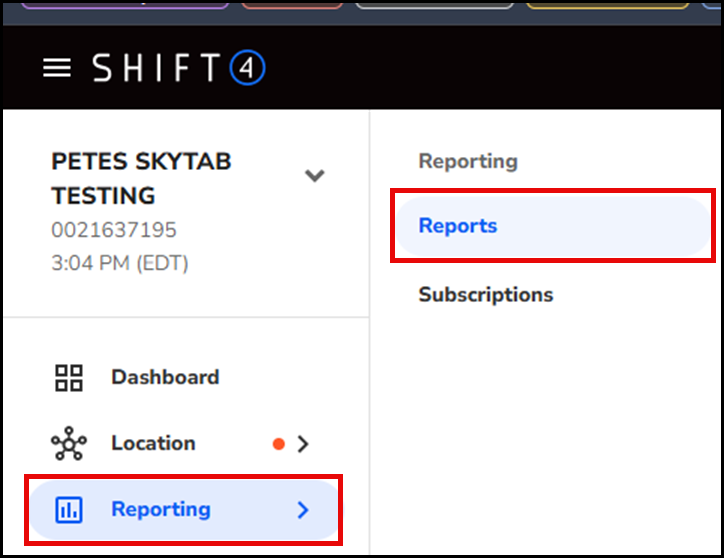Select the Reporting label in sidebar
This screenshot has height=558, width=724.
[161, 509]
